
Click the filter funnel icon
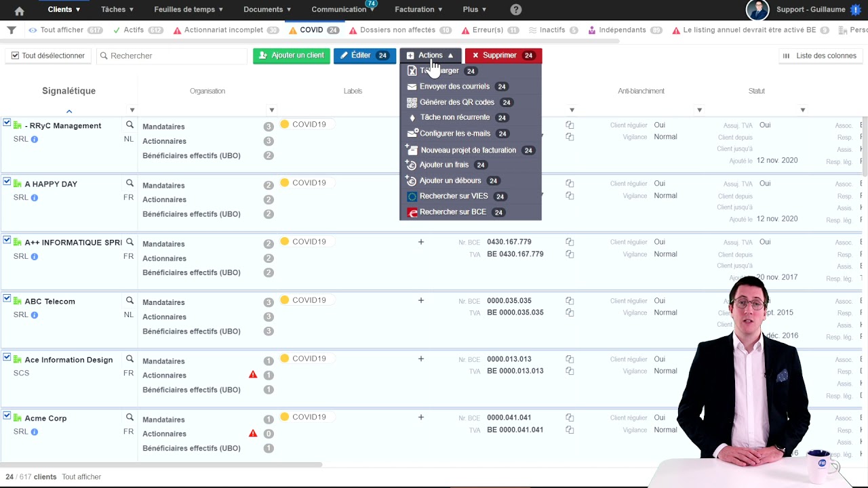click(x=12, y=30)
